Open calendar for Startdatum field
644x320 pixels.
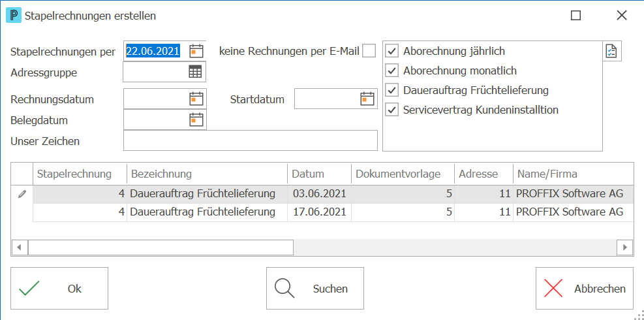(367, 99)
